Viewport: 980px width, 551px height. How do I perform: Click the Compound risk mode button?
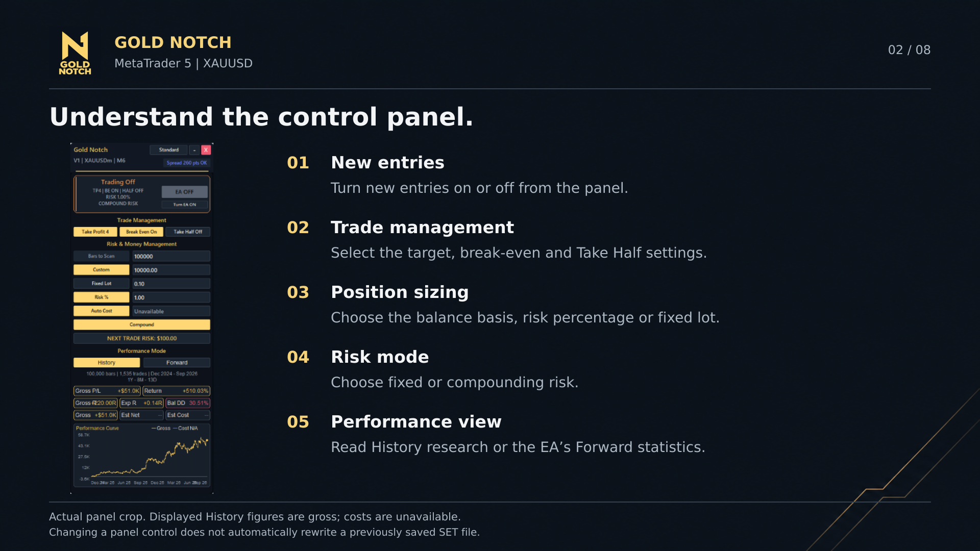point(142,324)
